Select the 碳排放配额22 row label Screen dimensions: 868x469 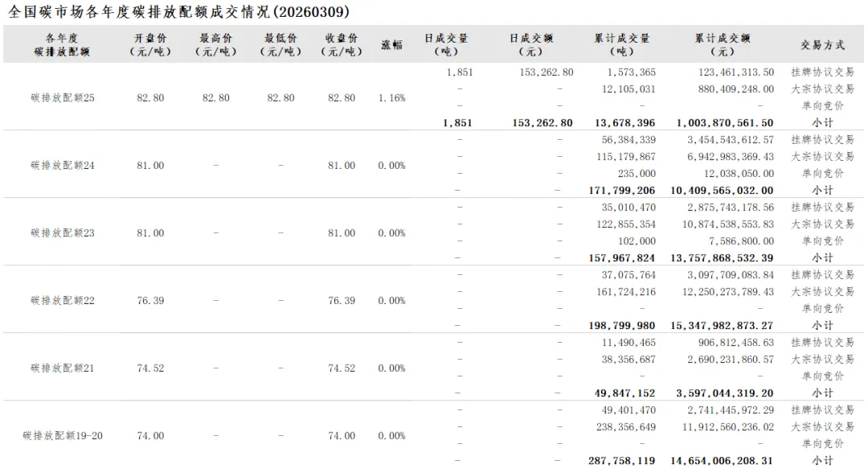click(x=63, y=300)
